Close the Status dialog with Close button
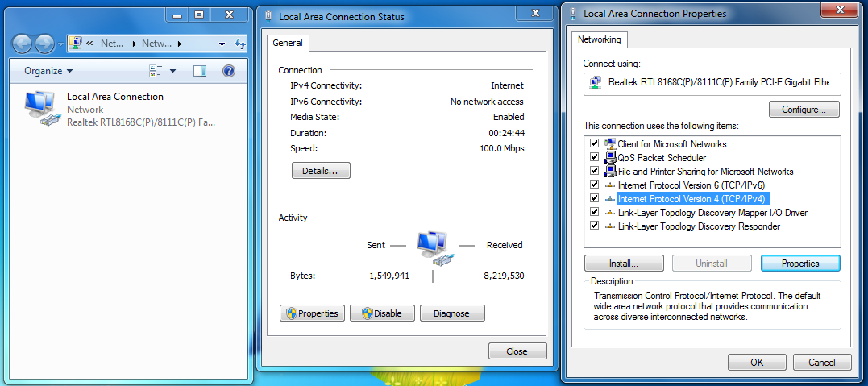Screen dimensions: 868x386 (517, 351)
